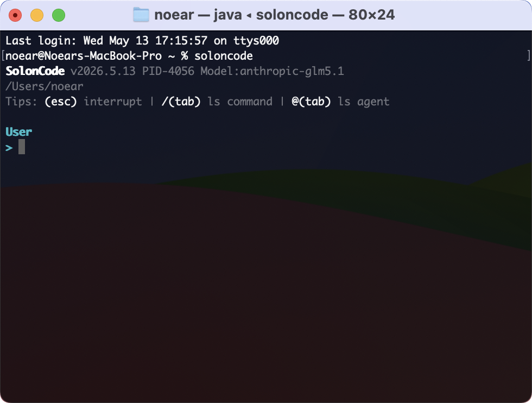
Task: Maximize the terminal using green button
Action: click(59, 15)
